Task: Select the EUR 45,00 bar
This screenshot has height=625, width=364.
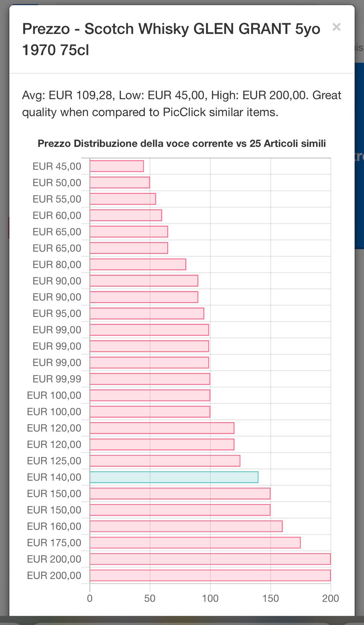Action: pyautogui.click(x=117, y=166)
